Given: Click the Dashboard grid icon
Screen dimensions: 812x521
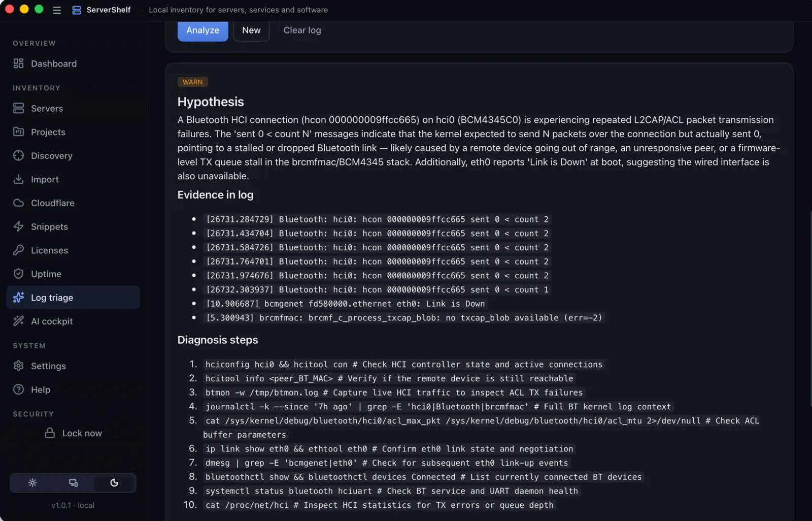Looking at the screenshot, I should tap(19, 63).
